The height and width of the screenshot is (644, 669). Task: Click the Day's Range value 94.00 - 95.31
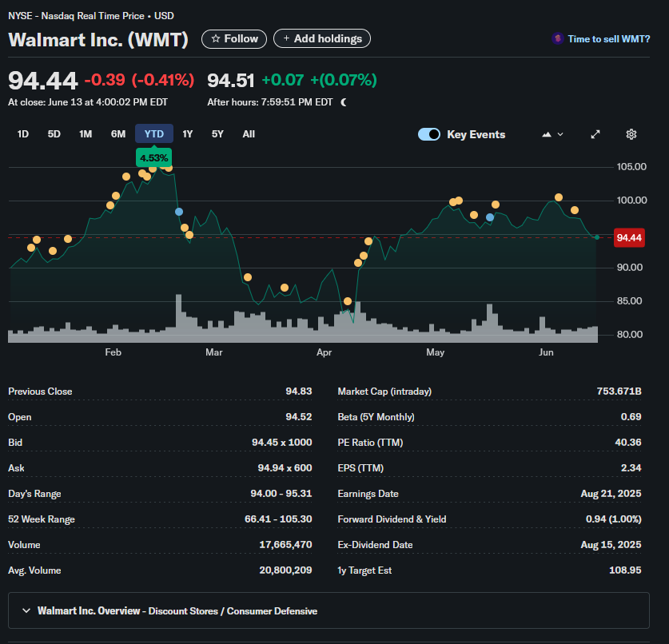click(x=281, y=494)
